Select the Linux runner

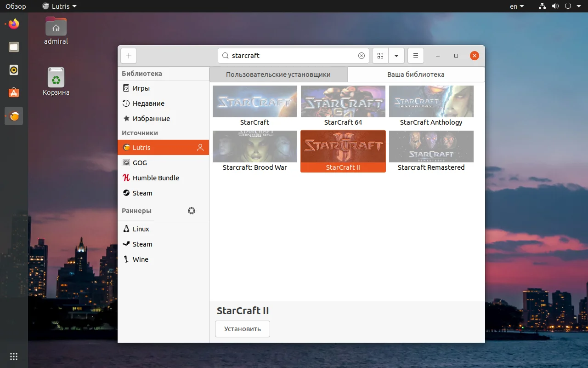coord(164,229)
